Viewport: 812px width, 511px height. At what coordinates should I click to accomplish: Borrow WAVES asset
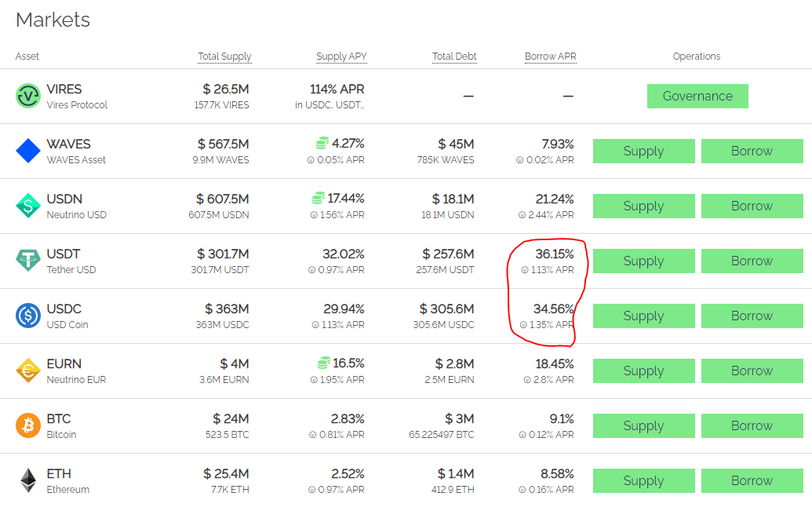[x=752, y=151]
